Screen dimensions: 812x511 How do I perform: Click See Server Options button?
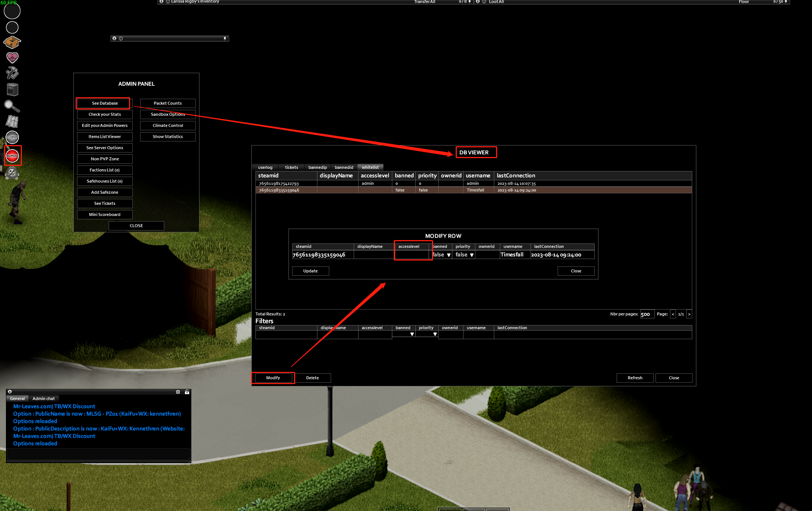tap(105, 148)
